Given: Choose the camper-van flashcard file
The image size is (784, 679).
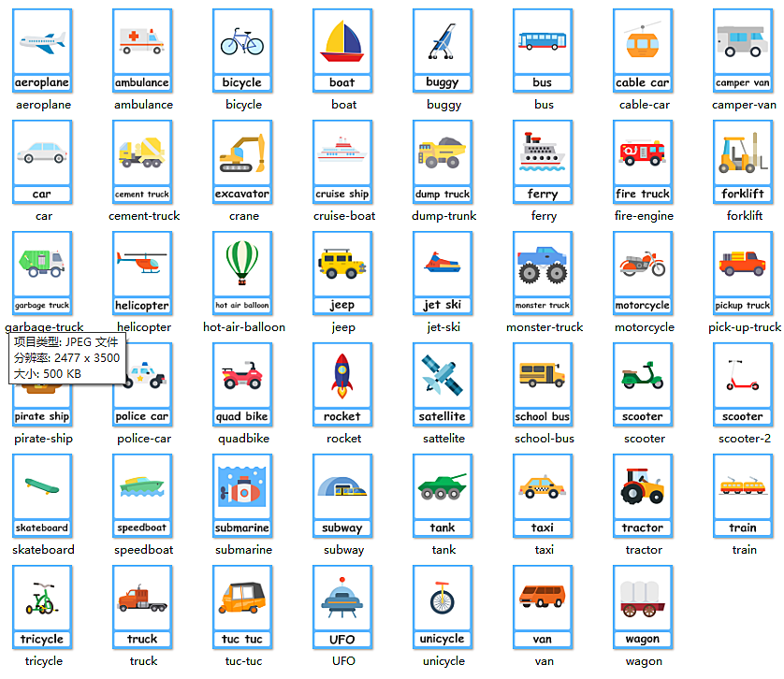Looking at the screenshot, I should (743, 51).
